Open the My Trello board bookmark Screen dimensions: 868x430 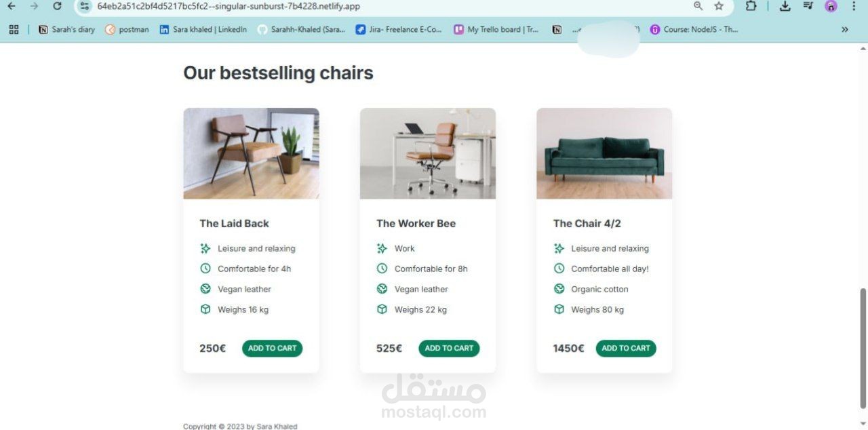(x=496, y=29)
